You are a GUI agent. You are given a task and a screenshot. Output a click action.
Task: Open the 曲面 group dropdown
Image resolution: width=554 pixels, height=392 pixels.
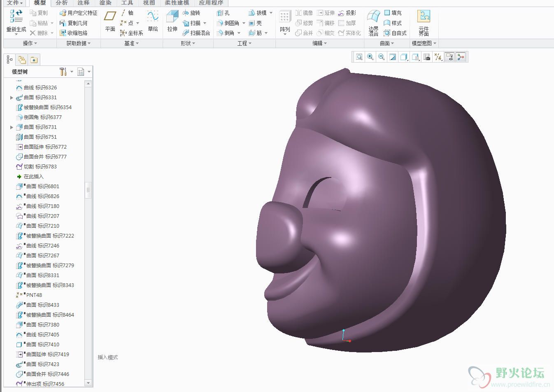pyautogui.click(x=387, y=43)
